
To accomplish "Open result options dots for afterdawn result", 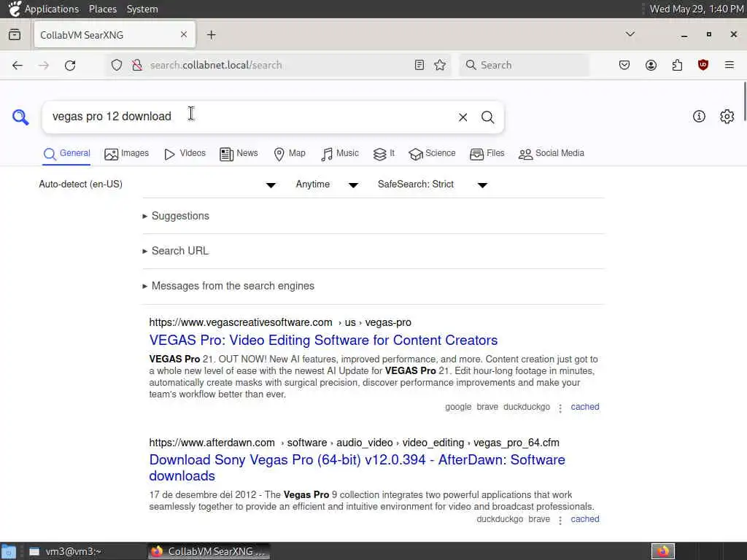I will 560,521.
